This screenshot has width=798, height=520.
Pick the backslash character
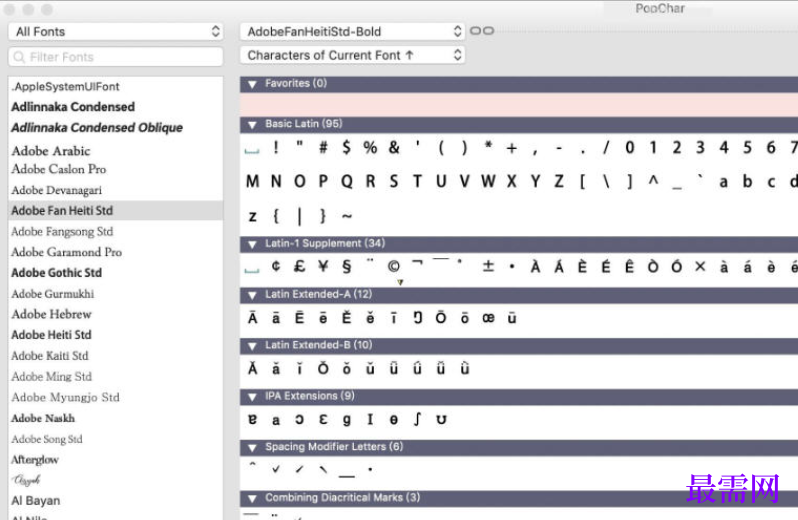[606, 182]
